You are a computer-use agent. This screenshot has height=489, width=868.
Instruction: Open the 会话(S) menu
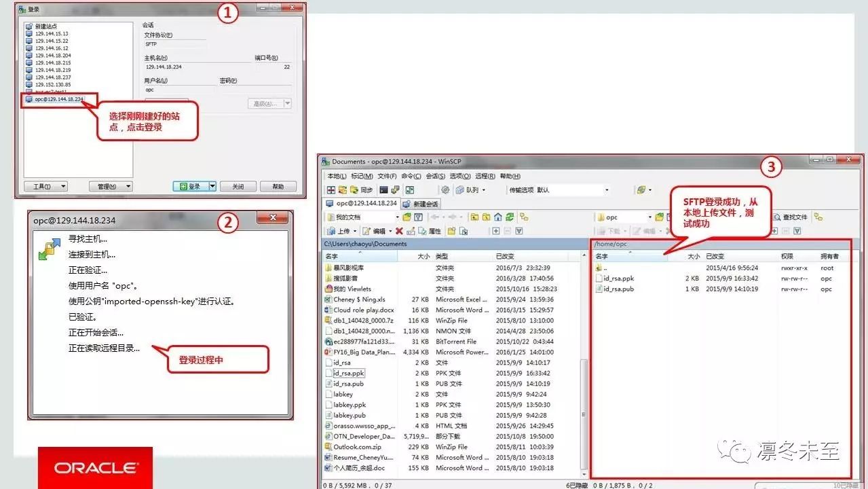[436, 176]
